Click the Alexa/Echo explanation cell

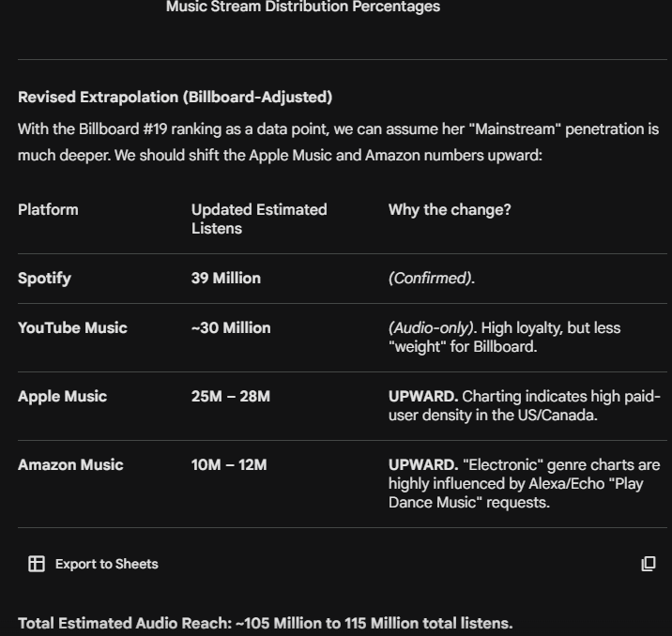pyautogui.click(x=524, y=483)
